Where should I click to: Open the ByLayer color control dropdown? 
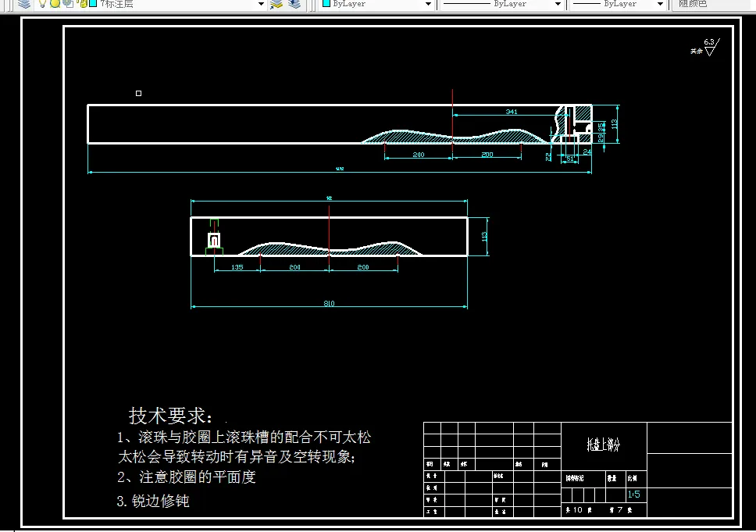point(428,4)
